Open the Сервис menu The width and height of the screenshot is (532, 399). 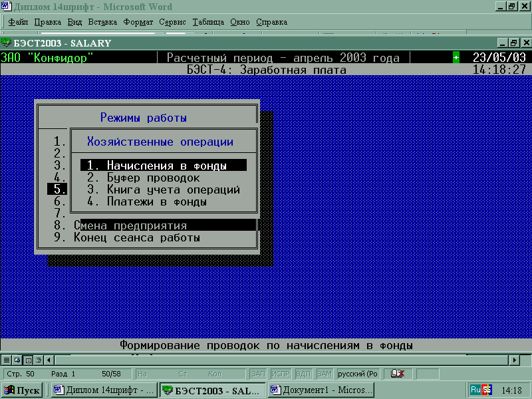click(172, 22)
